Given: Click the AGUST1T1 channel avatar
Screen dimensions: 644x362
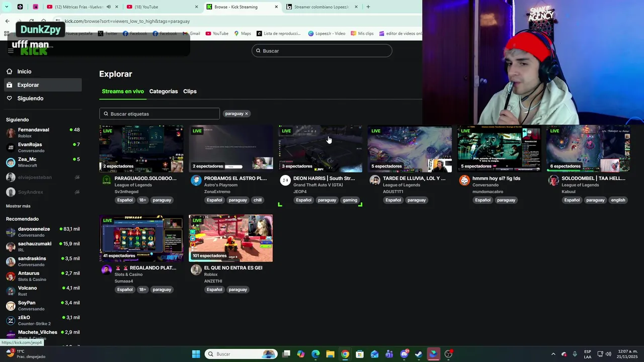Looking at the screenshot, I should [375, 180].
